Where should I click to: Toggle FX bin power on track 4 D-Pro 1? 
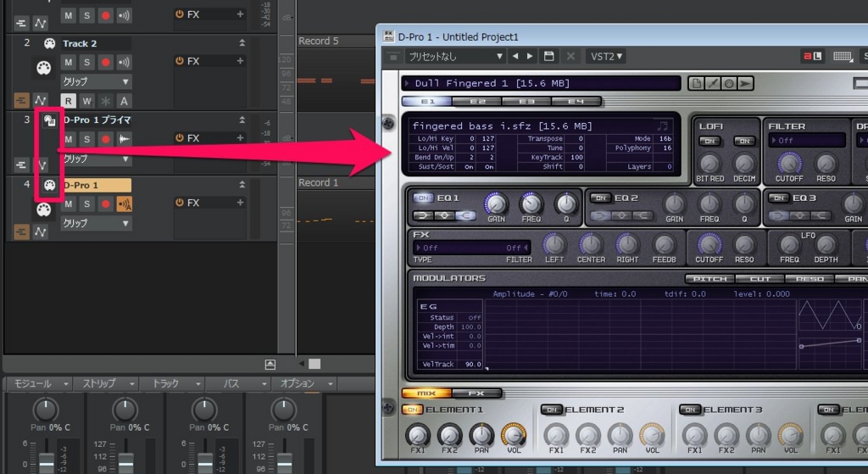tap(180, 203)
